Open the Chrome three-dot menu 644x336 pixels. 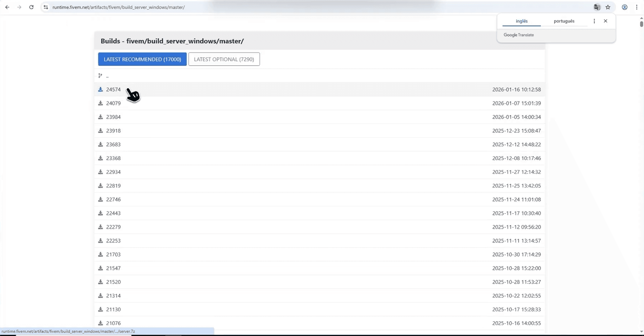(x=637, y=7)
